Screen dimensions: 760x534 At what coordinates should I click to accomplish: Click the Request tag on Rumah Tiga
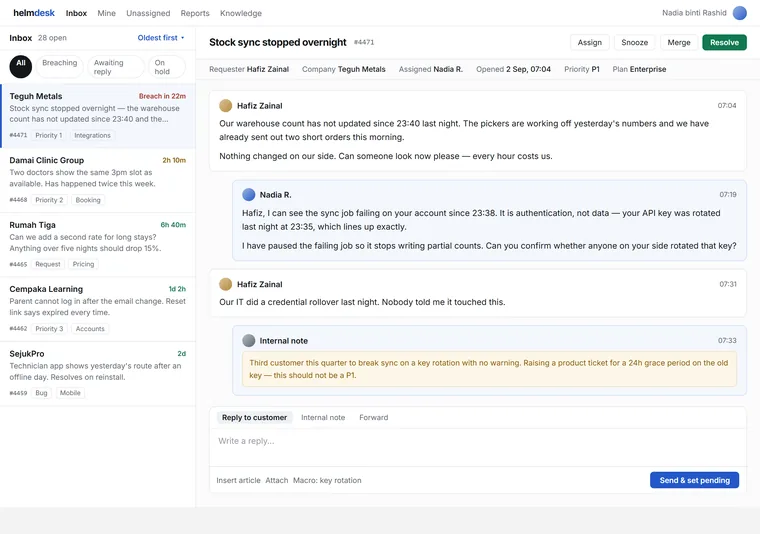tap(48, 264)
